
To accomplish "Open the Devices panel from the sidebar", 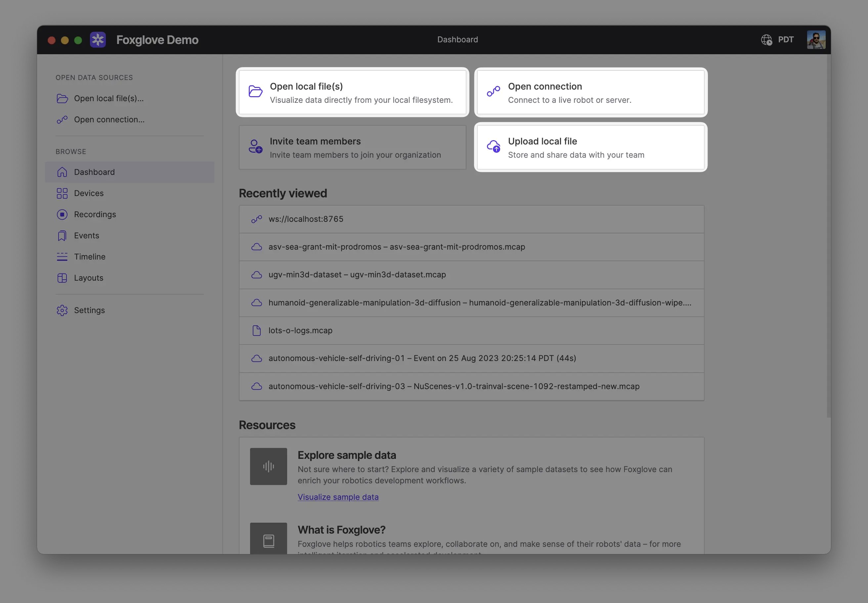I will point(89,193).
